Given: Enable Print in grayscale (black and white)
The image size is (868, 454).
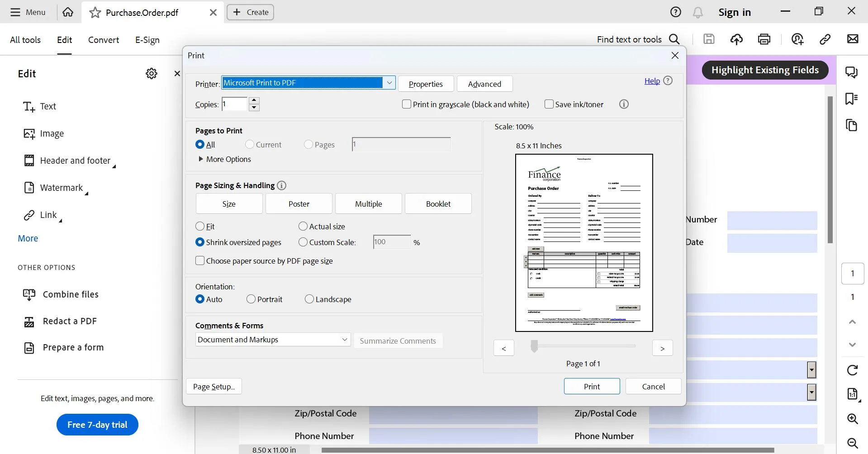Looking at the screenshot, I should 406,104.
